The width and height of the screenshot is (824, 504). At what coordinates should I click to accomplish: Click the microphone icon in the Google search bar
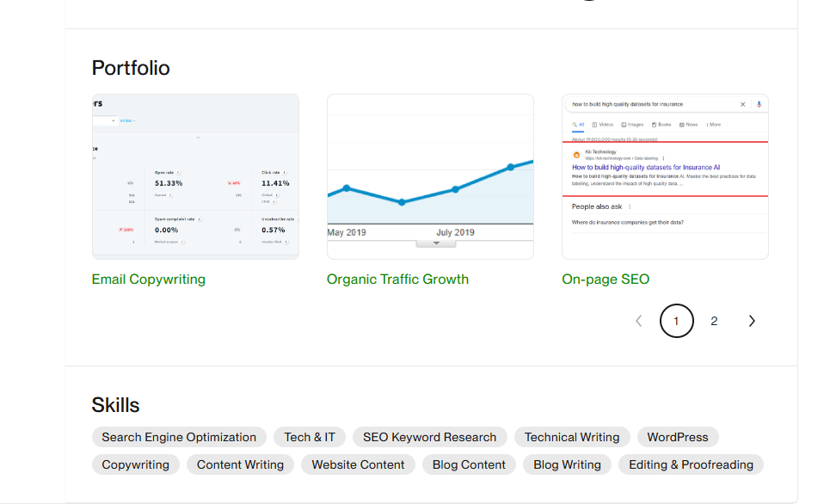tap(759, 104)
